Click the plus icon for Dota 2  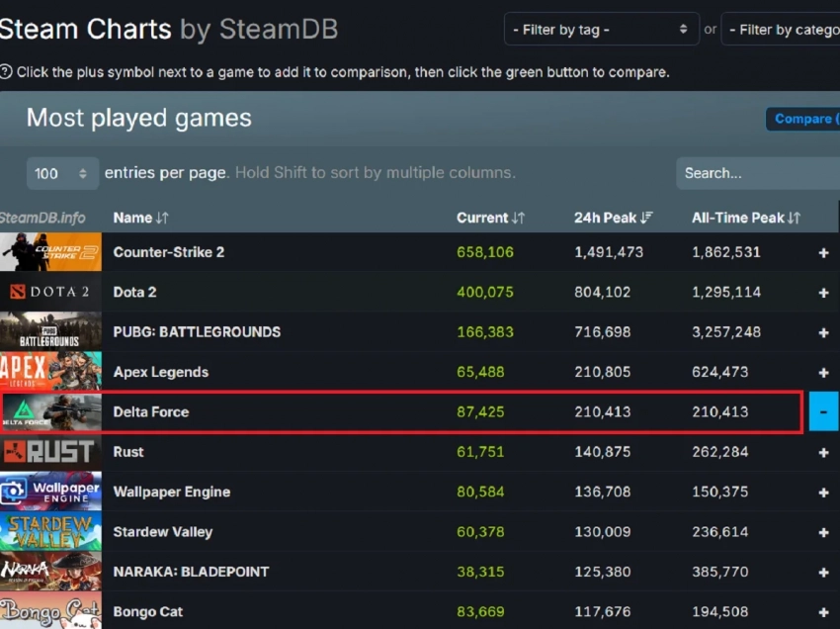(823, 293)
